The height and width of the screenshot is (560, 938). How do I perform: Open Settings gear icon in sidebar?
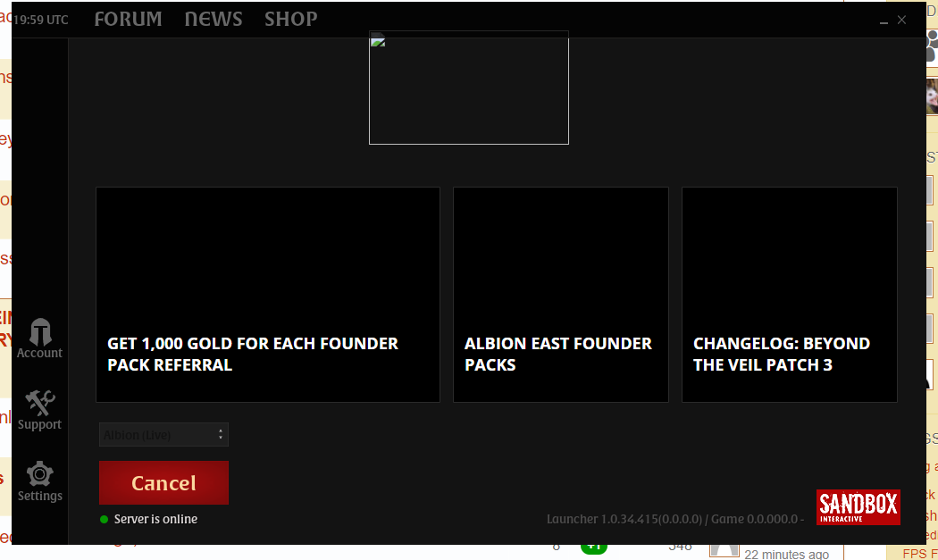pyautogui.click(x=40, y=474)
